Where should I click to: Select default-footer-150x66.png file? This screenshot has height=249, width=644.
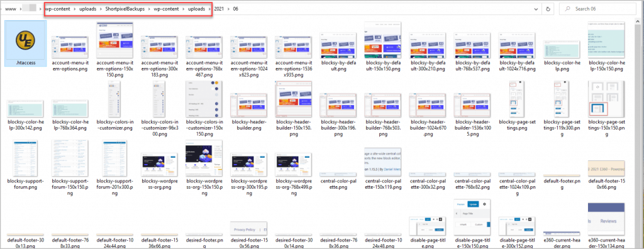click(607, 169)
